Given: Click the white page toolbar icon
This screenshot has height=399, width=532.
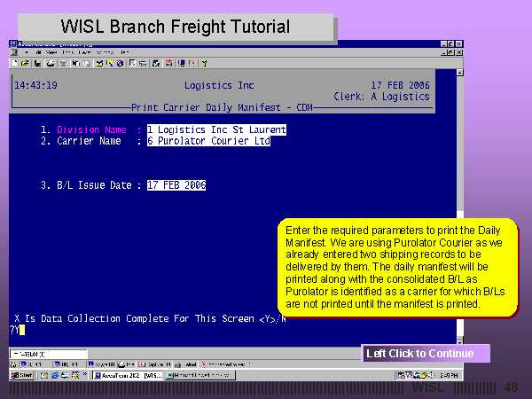Looking at the screenshot, I should 132,63.
